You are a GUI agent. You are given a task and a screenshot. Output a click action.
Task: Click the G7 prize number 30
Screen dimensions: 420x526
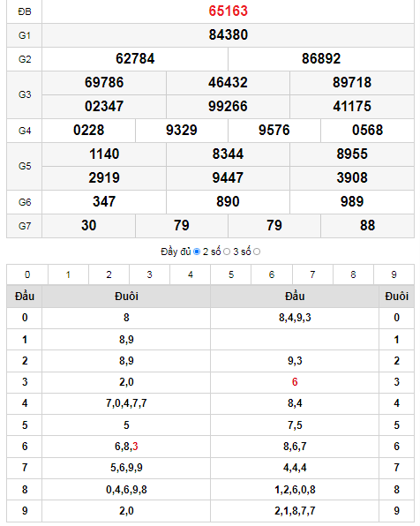coord(88,225)
